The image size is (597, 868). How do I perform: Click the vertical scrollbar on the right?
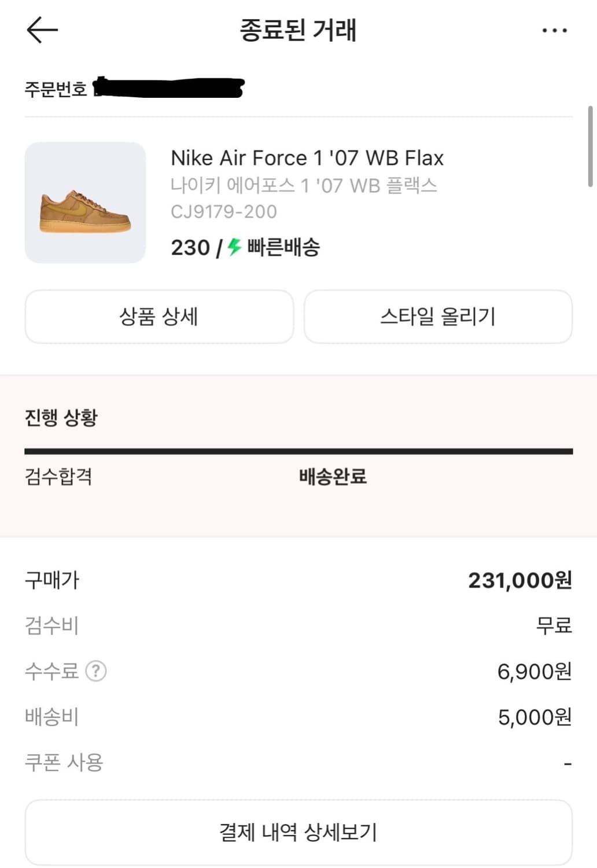[590, 146]
